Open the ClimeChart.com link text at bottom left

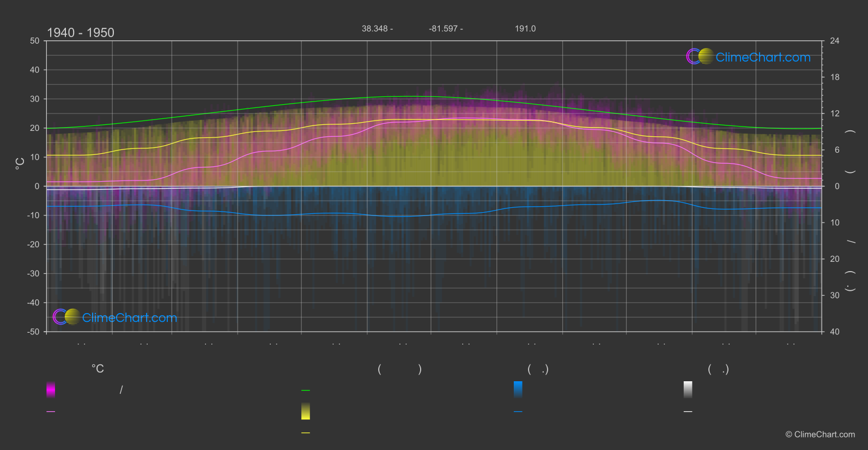[x=130, y=318]
